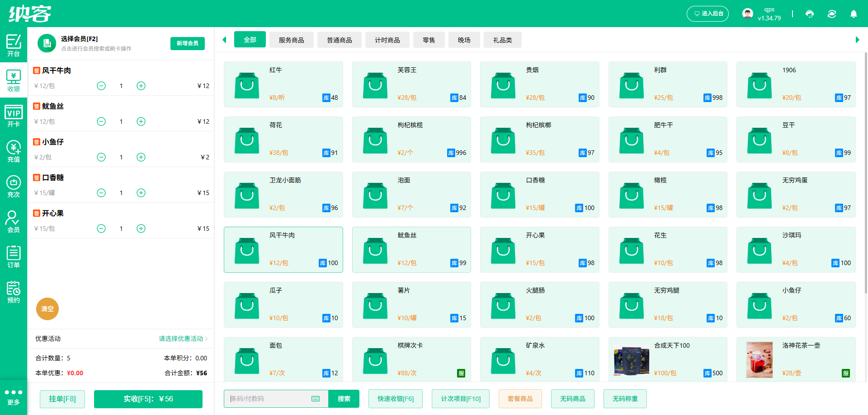Show previous categories with left arrow
Image resolution: width=868 pixels, height=415 pixels.
(224, 40)
